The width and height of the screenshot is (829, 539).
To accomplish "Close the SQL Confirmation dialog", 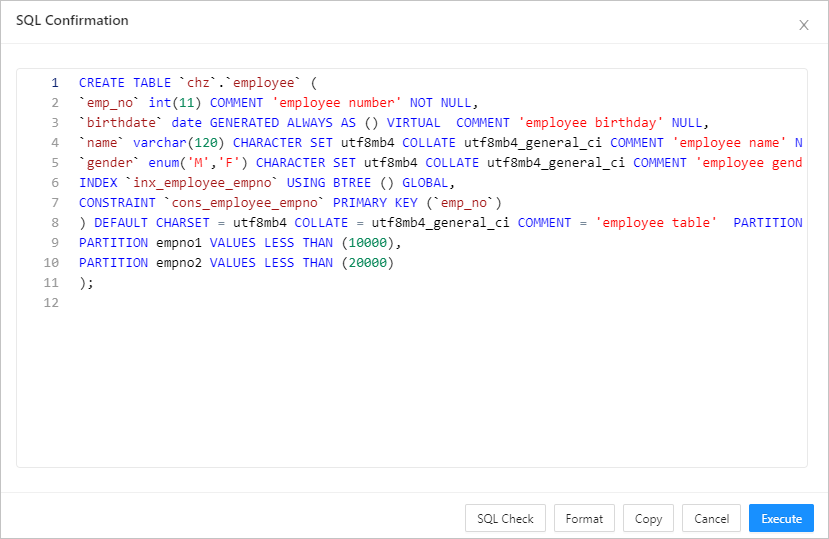I will [x=803, y=25].
